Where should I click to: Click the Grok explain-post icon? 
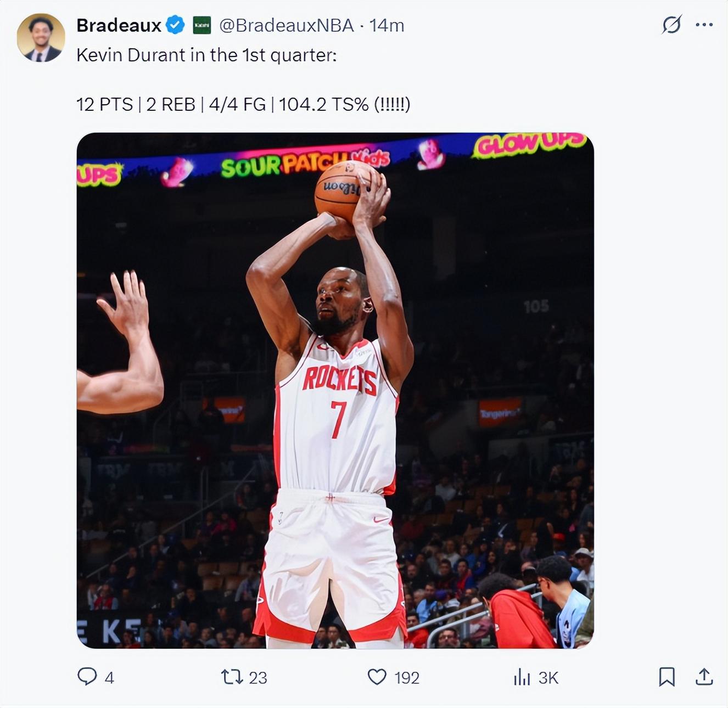tap(671, 25)
